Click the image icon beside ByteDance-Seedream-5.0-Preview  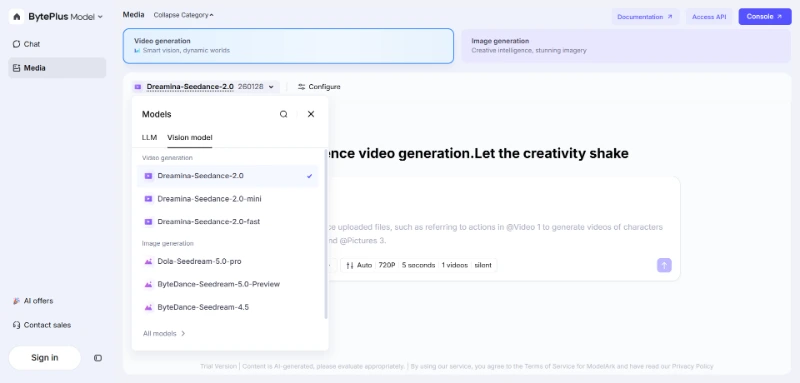coord(148,284)
